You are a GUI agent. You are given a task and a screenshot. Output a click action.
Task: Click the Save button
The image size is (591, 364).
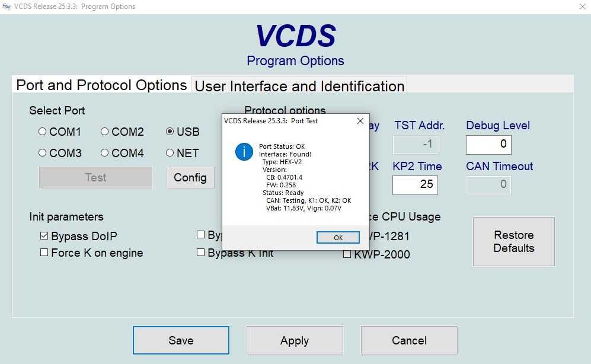181,340
